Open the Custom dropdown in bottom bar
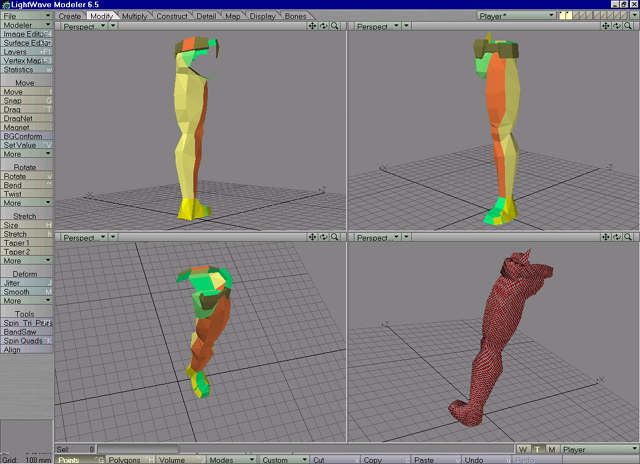Screen dimensions: 640x464 (284, 460)
